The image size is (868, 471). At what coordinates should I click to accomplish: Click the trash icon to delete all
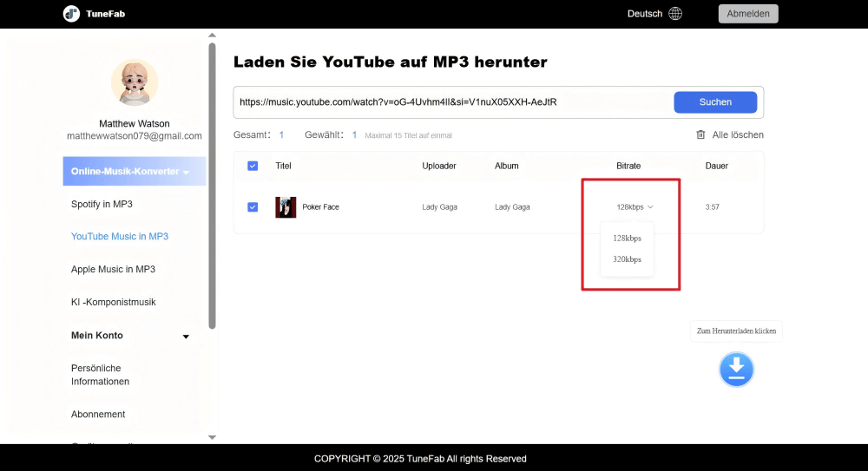tap(700, 134)
